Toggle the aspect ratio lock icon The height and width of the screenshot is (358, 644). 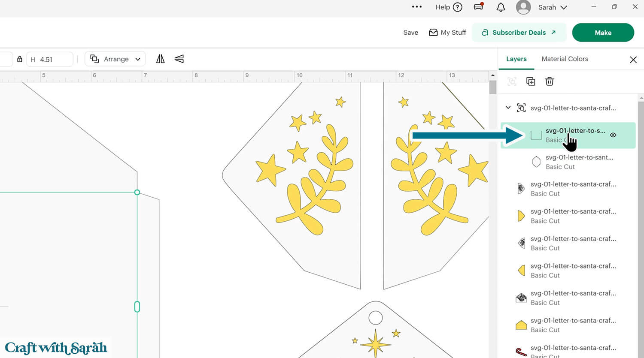(20, 59)
